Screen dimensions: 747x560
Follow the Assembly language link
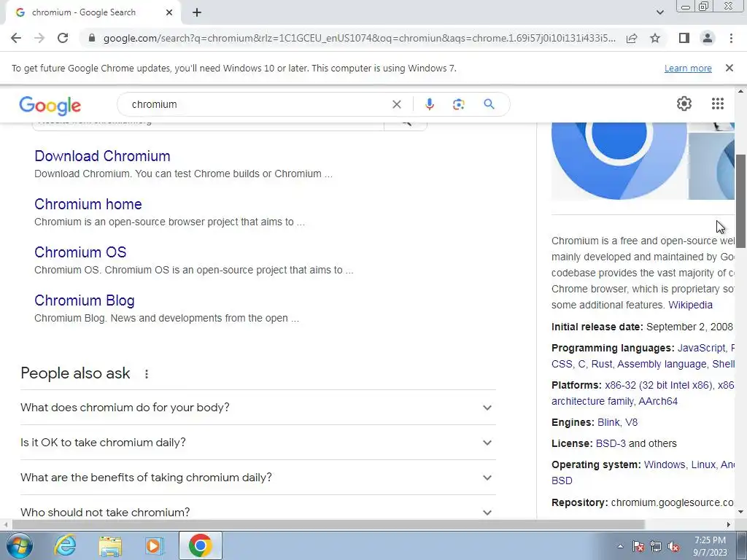[x=662, y=365]
